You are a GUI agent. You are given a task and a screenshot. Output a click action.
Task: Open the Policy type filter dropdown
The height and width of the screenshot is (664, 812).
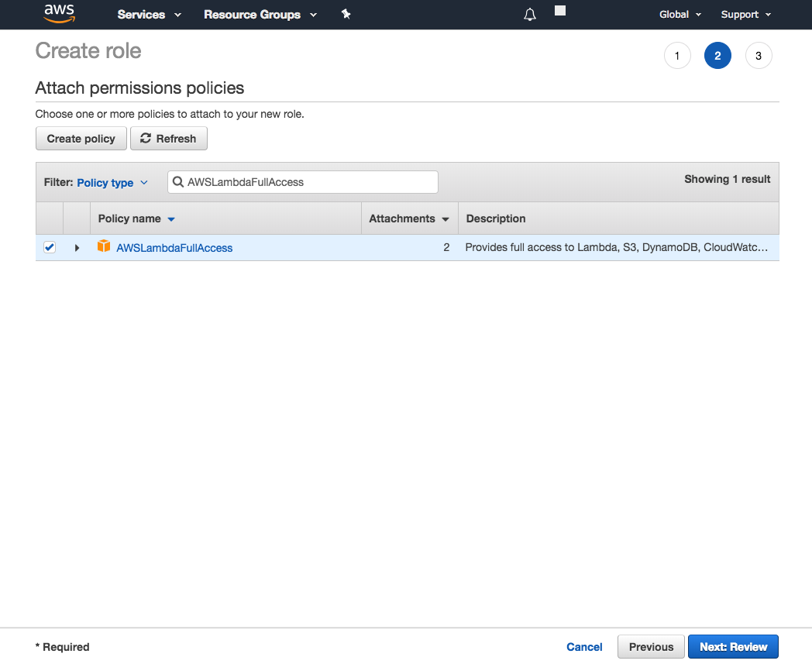[x=112, y=183]
